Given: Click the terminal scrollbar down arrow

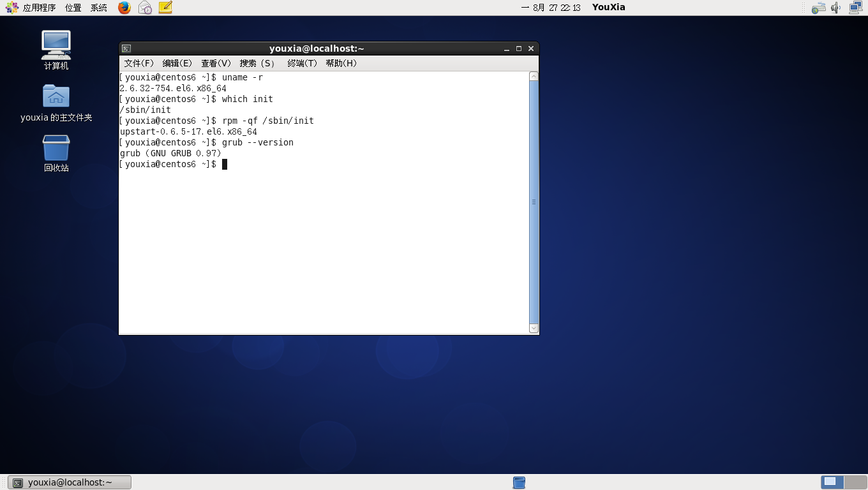Looking at the screenshot, I should pyautogui.click(x=534, y=329).
